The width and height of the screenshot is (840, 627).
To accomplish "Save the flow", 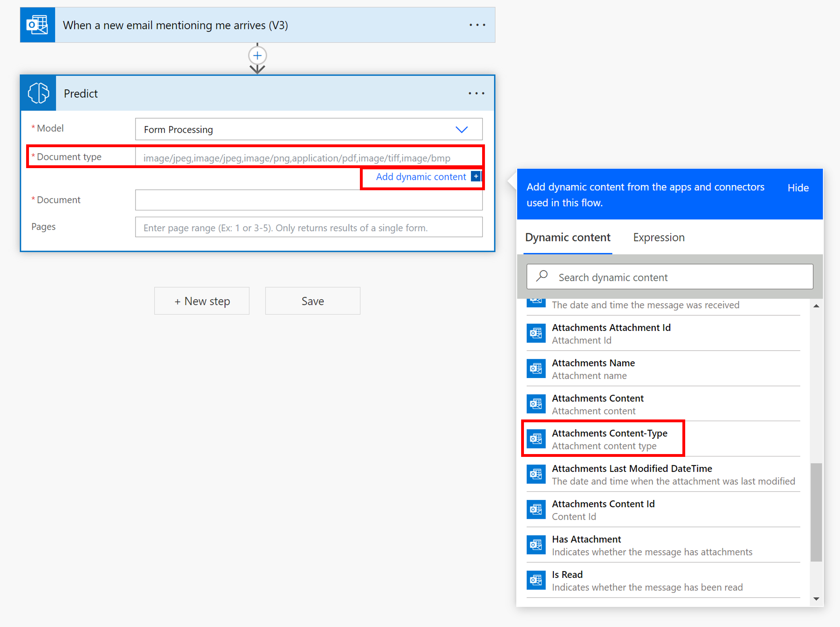I will pyautogui.click(x=313, y=301).
